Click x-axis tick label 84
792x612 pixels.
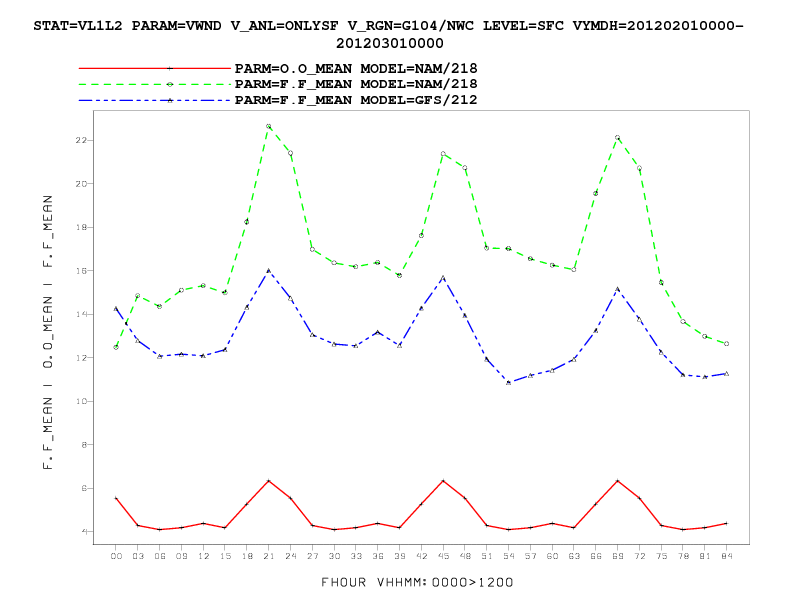coord(727,556)
